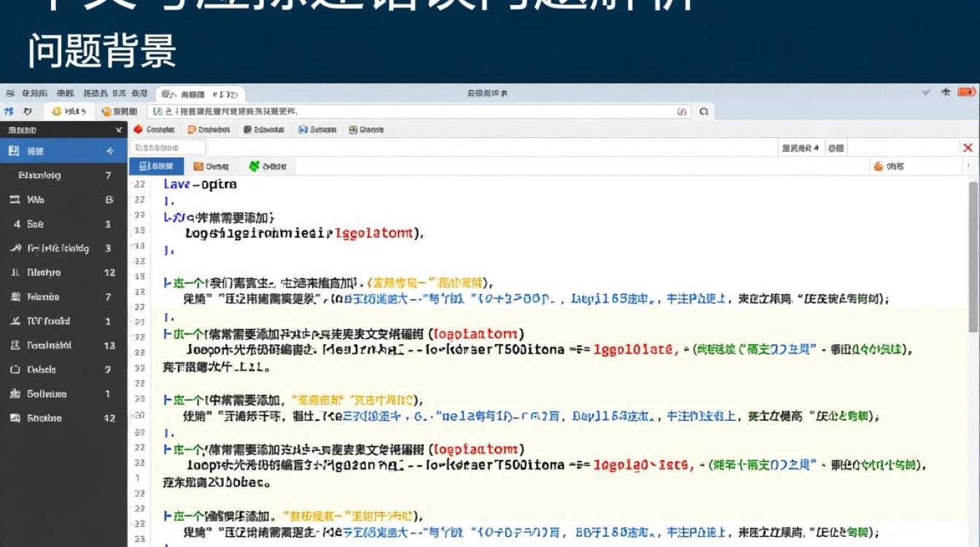Click the arrow icon on the blue sidebar row
980x547 pixels.
tap(110, 151)
